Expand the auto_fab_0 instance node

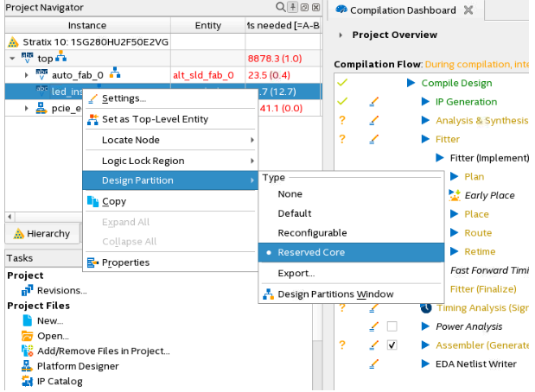click(27, 75)
